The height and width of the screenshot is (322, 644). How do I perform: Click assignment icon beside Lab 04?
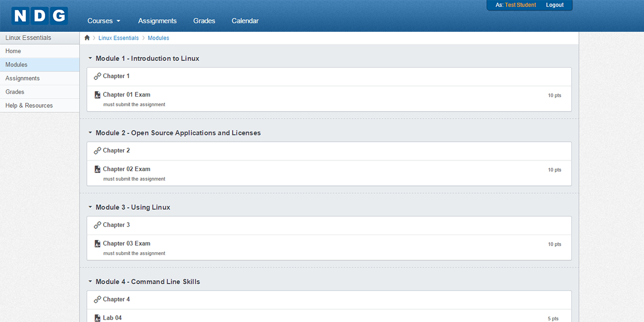[97, 318]
